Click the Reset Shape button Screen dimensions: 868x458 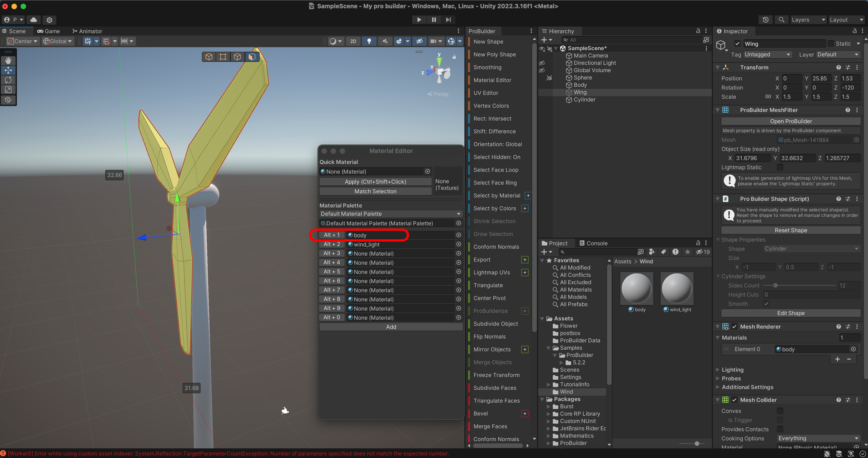[x=790, y=230]
